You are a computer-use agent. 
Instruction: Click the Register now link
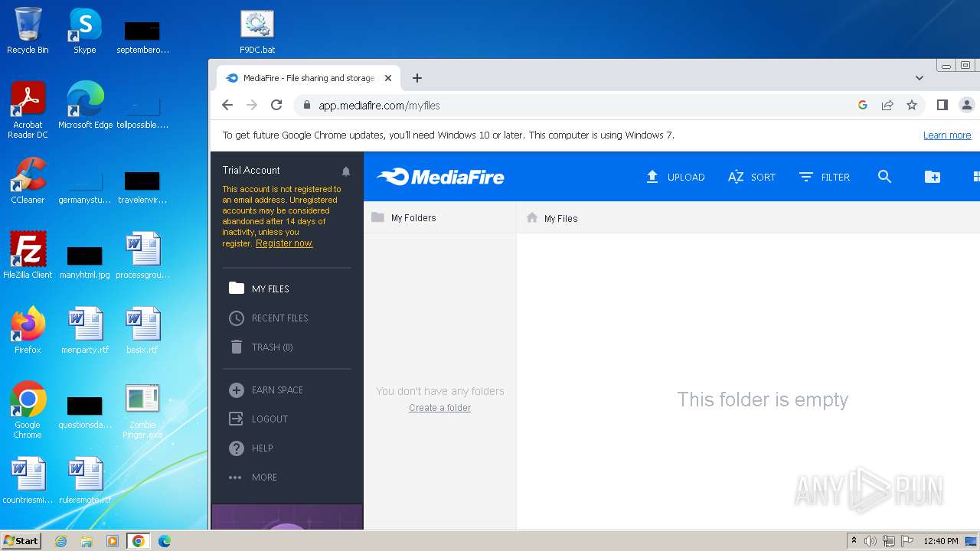(284, 243)
